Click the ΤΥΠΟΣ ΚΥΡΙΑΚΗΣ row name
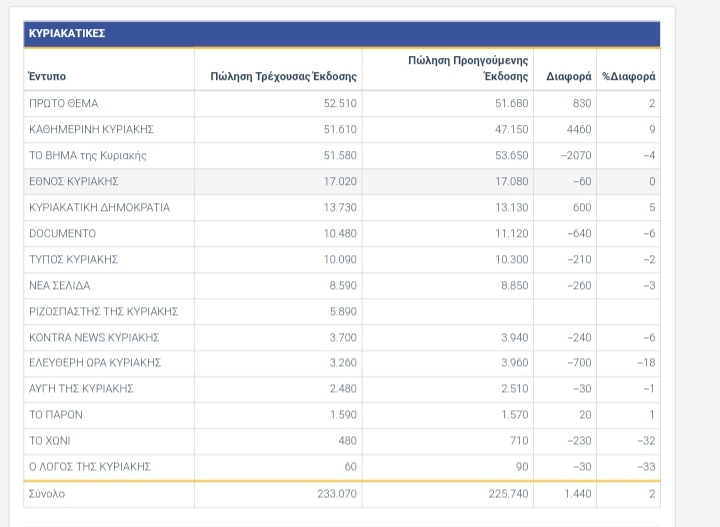The height and width of the screenshot is (527, 720). click(x=73, y=259)
